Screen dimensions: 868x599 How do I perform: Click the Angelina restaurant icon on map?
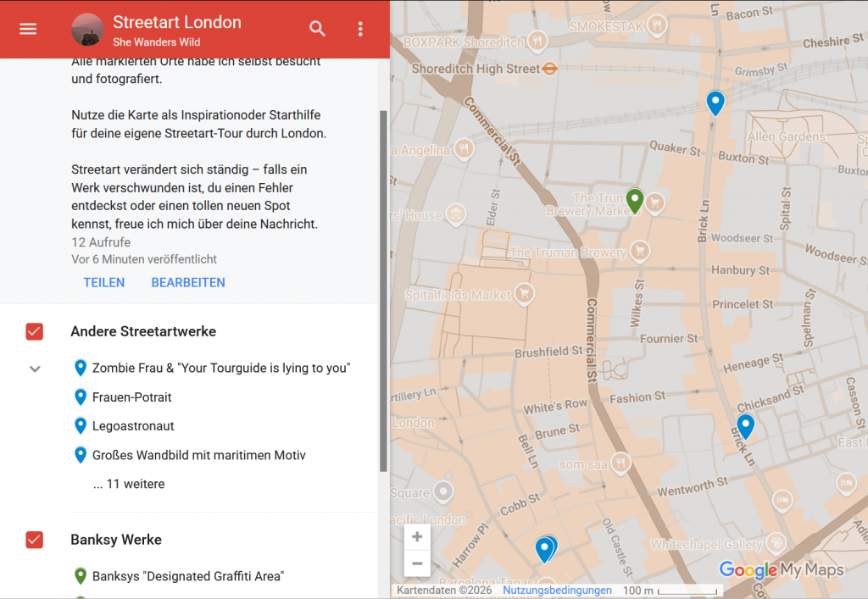(464, 149)
